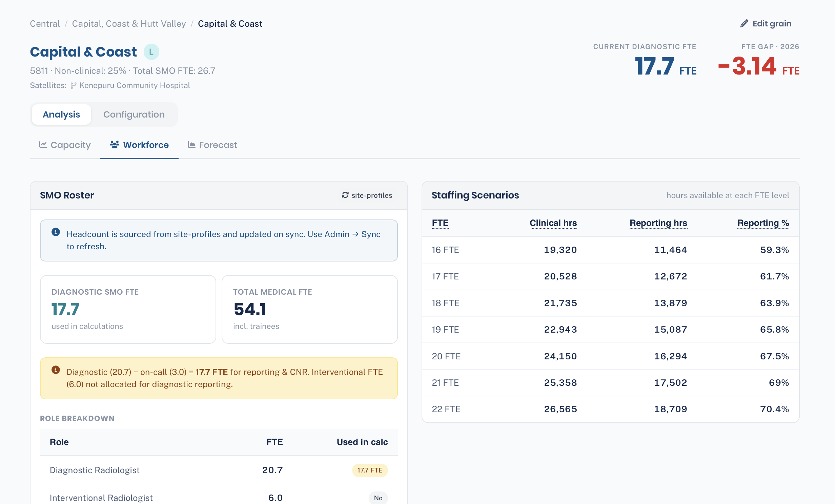
Task: Click the L badge next to Capital & Coast
Action: (151, 52)
